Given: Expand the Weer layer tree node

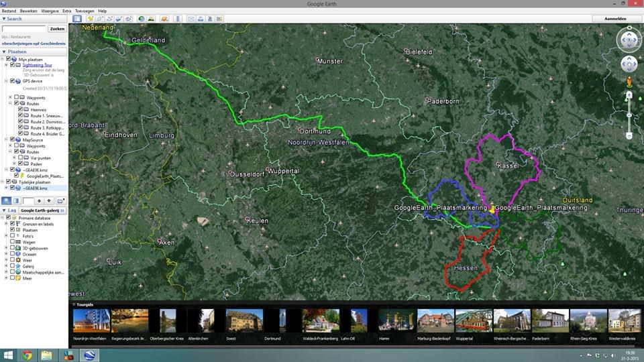Looking at the screenshot, I should click(6, 260).
